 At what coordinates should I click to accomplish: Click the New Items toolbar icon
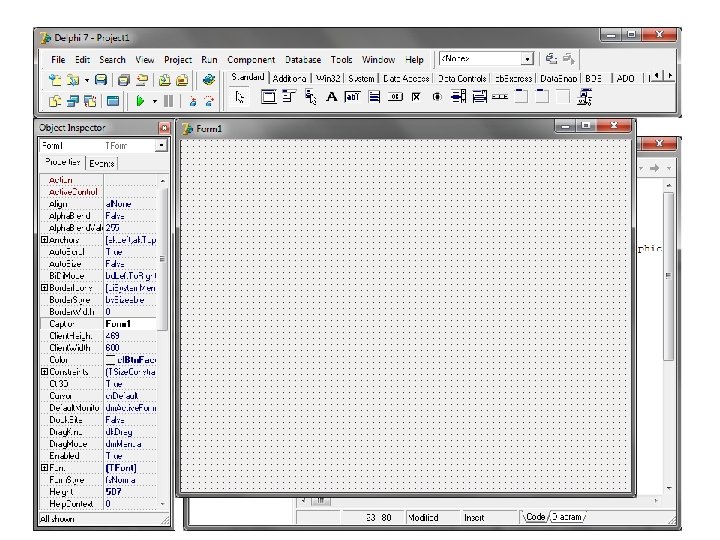55,80
